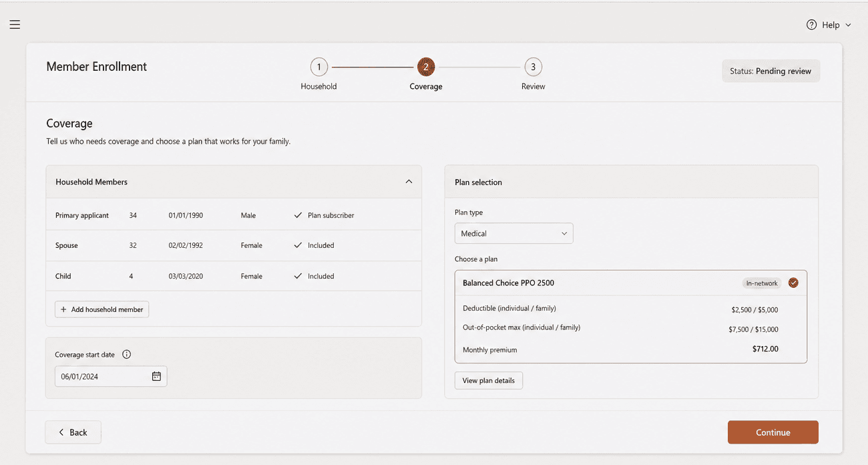The image size is (868, 465).
Task: Click the deductible $2,500 / $5,000 value
Action: (754, 310)
